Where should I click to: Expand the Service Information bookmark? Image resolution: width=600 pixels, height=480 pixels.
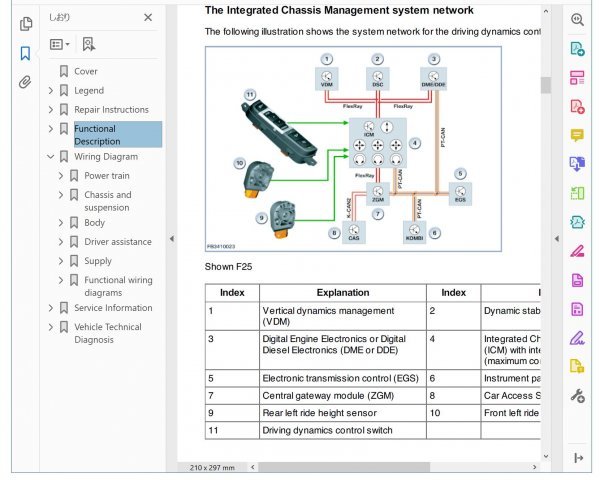(x=51, y=308)
